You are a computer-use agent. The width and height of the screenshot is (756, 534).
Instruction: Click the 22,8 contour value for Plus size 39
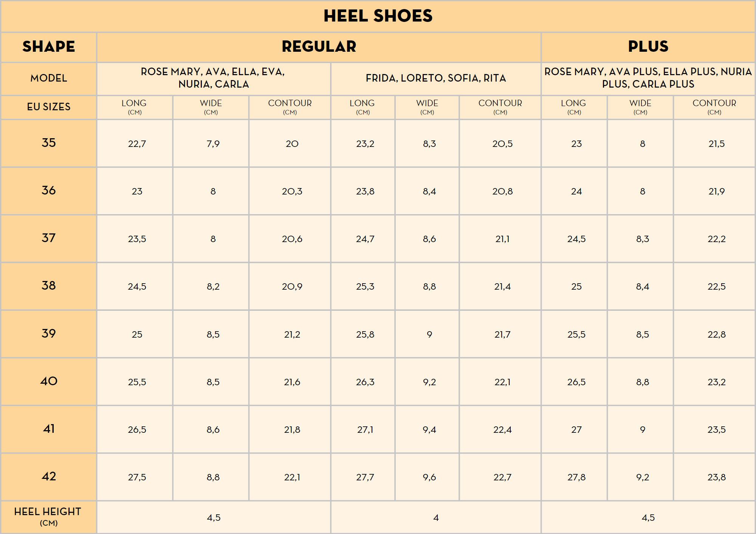point(716,335)
